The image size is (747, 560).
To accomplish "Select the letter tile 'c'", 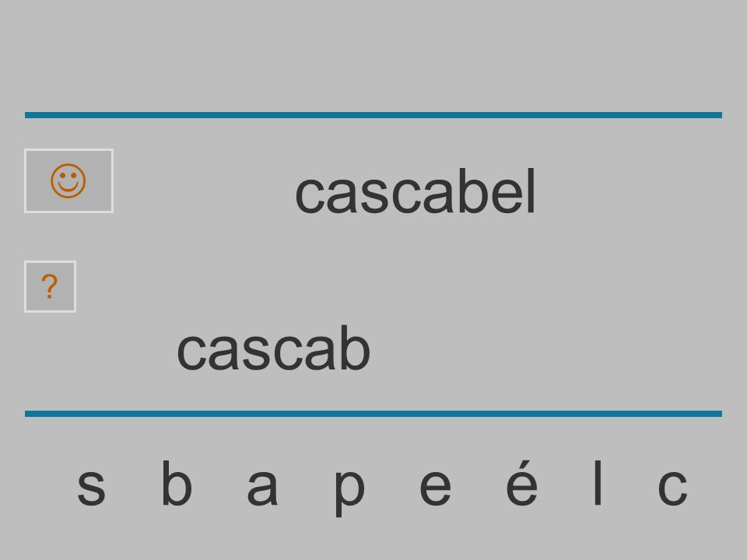I will pyautogui.click(x=672, y=486).
